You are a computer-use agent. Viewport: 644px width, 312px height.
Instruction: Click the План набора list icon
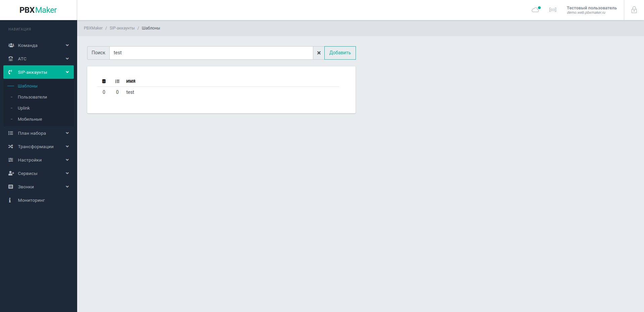click(x=11, y=133)
